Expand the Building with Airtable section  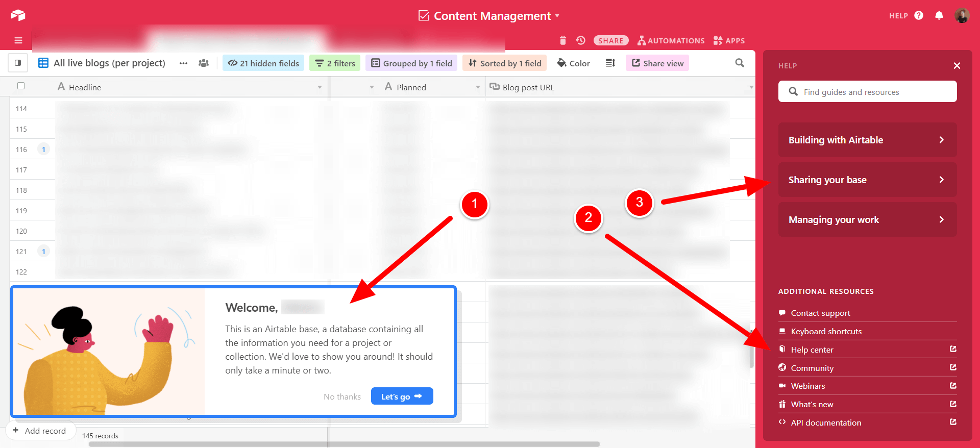pos(867,140)
